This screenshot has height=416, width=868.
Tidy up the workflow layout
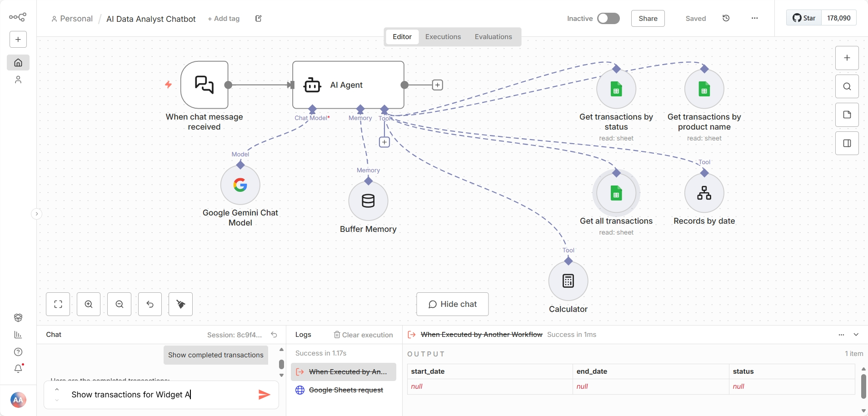point(180,304)
